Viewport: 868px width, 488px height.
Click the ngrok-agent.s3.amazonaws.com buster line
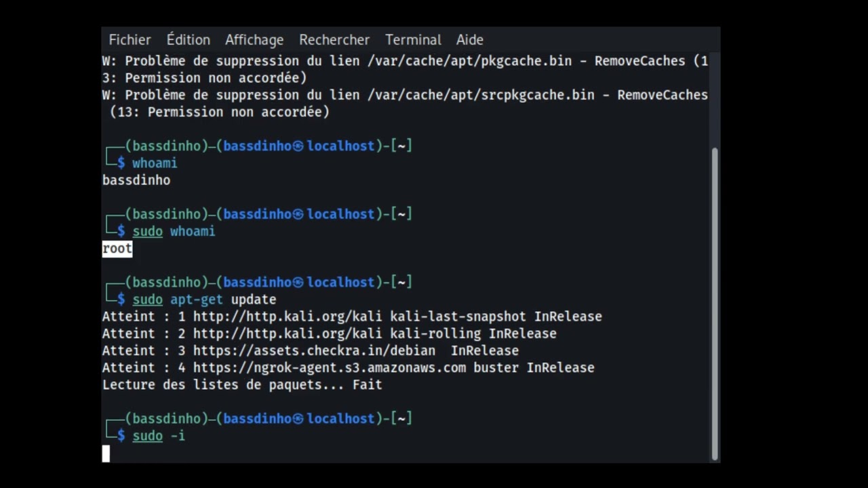coord(349,367)
